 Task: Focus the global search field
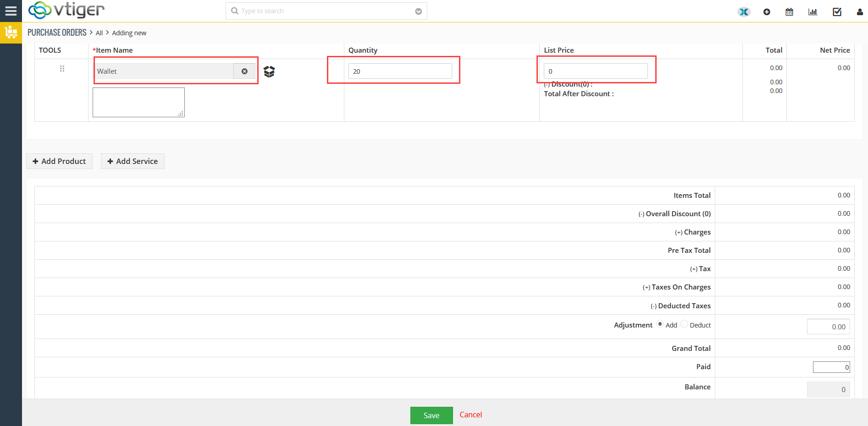[x=326, y=11]
